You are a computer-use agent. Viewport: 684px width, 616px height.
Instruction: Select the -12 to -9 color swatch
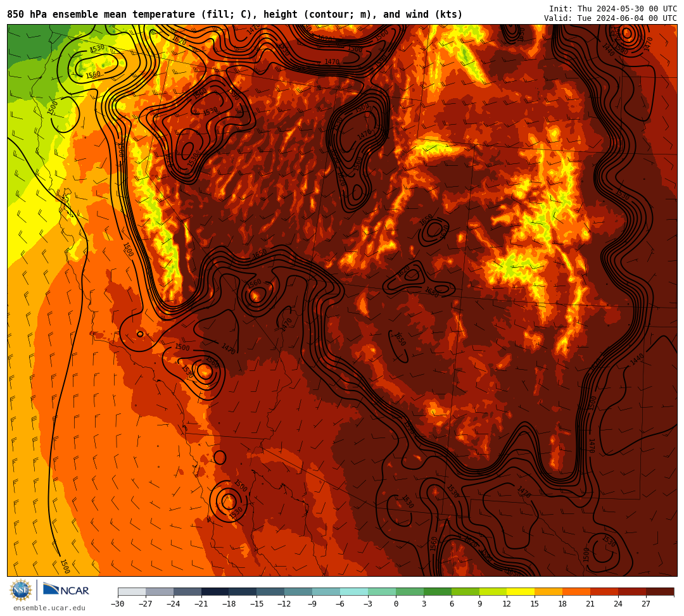click(299, 591)
